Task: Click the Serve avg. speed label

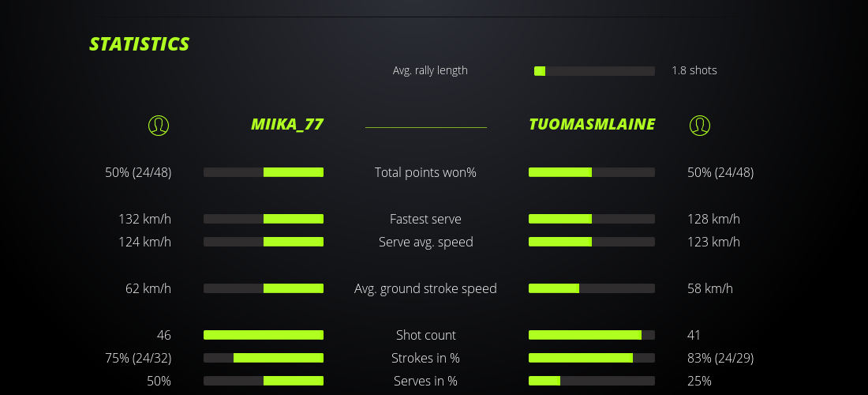Action: (425, 242)
